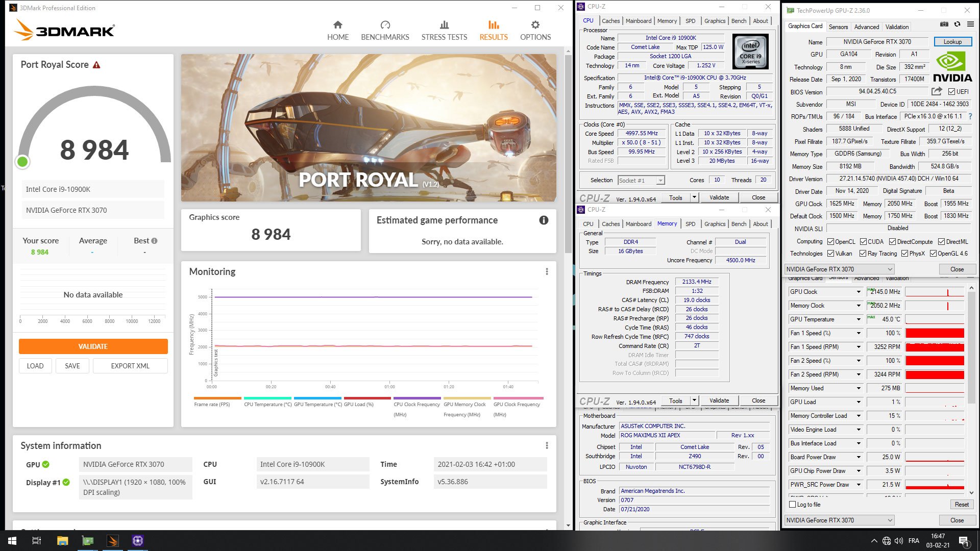
Task: Click the GPU-Z refresh icon
Action: [x=957, y=24]
